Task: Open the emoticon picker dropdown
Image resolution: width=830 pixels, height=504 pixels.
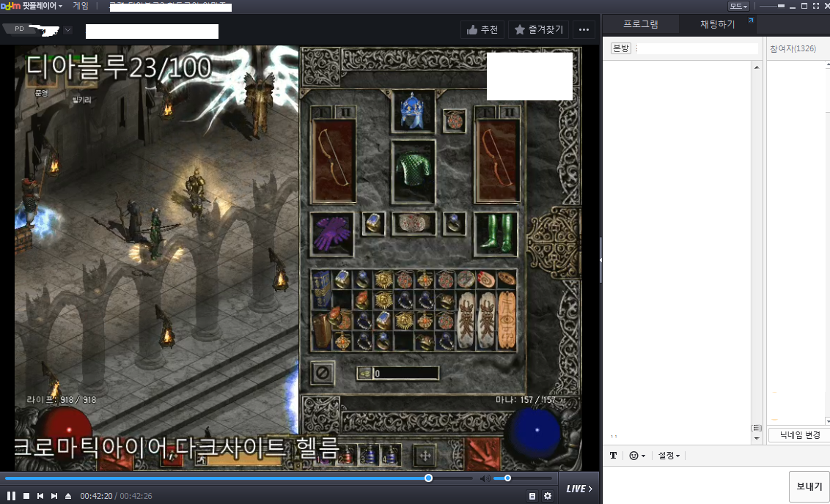Action: [636, 456]
